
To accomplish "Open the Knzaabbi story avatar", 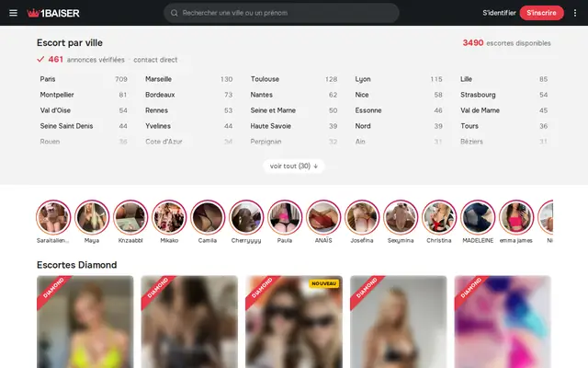I will 130,217.
